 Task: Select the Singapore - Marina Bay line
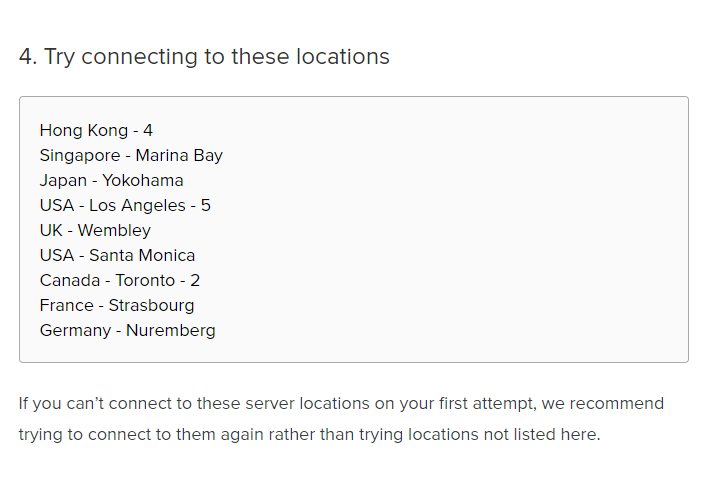[131, 156]
